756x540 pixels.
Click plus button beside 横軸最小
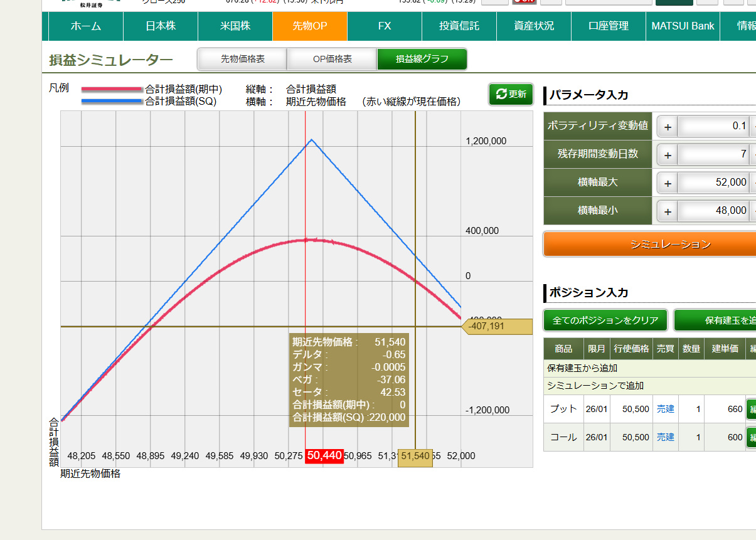click(668, 211)
